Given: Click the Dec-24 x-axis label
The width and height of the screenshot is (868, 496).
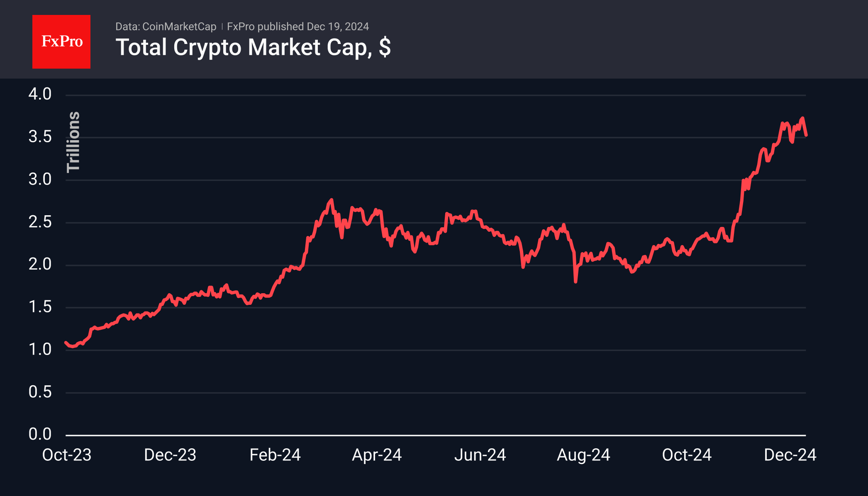Looking at the screenshot, I should 790,455.
